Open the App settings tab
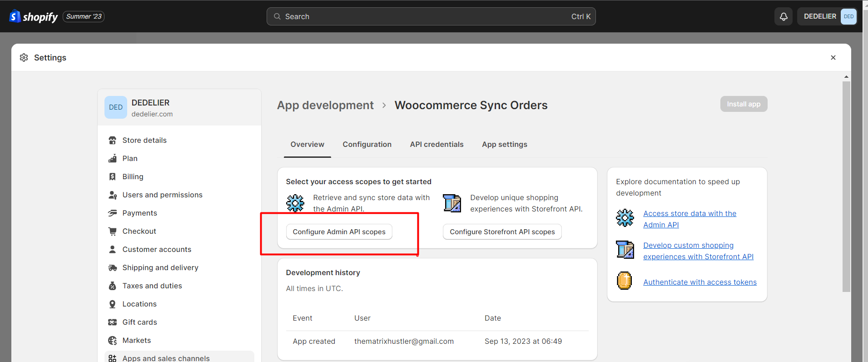868x362 pixels. pos(505,144)
